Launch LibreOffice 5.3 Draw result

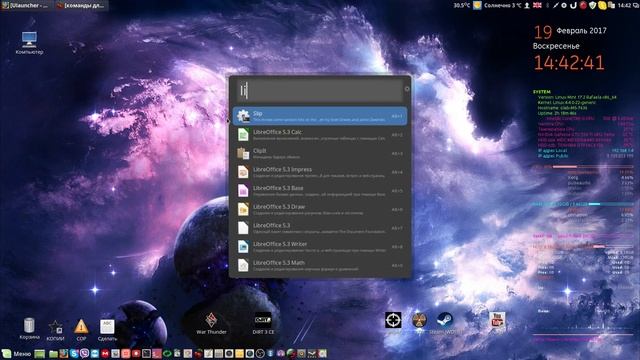coord(320,209)
